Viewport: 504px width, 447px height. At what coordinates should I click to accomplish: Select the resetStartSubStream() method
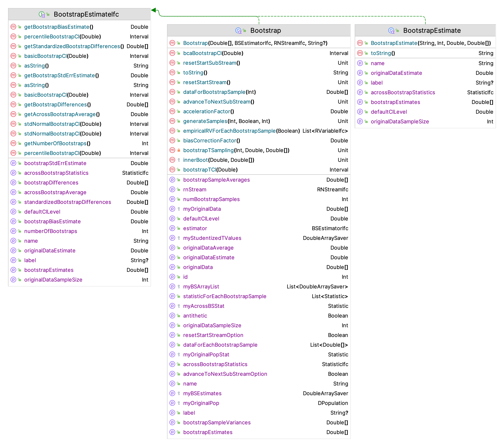click(x=212, y=63)
